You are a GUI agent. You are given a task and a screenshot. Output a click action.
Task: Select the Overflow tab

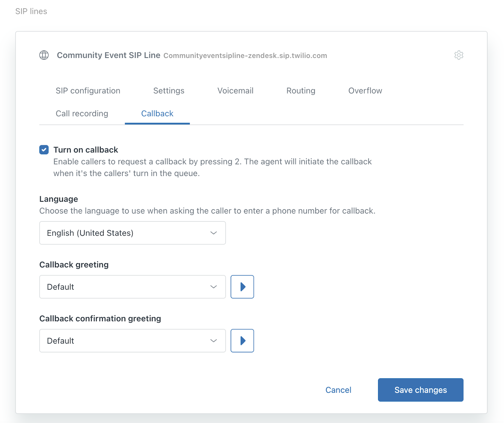(365, 91)
